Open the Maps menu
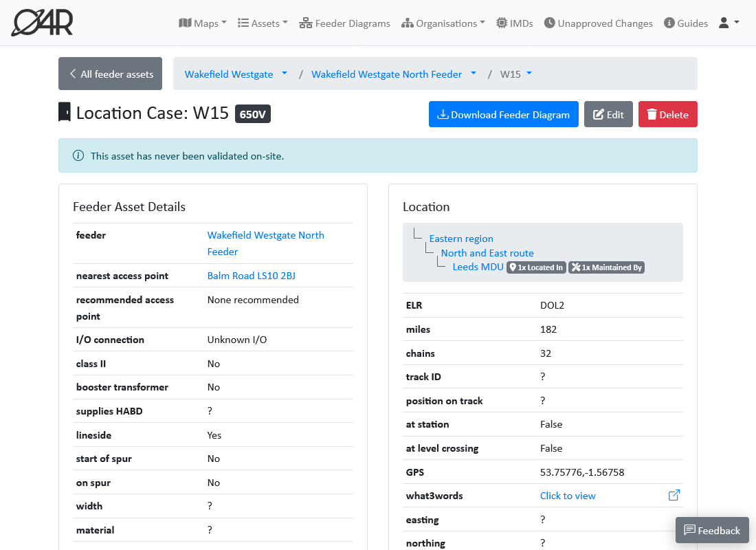This screenshot has height=550, width=756. pyautogui.click(x=202, y=23)
